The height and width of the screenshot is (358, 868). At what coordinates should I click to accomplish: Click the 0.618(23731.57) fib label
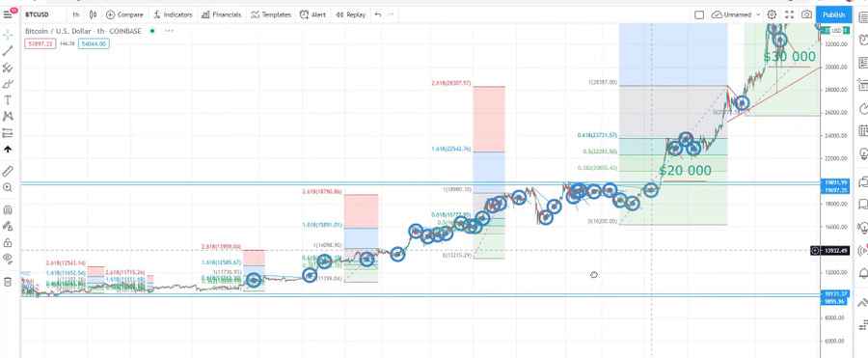[x=596, y=135]
